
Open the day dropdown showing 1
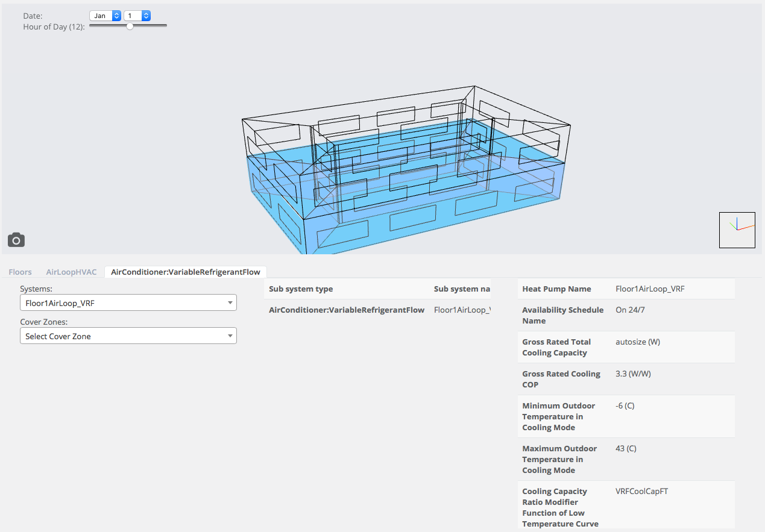tap(137, 16)
